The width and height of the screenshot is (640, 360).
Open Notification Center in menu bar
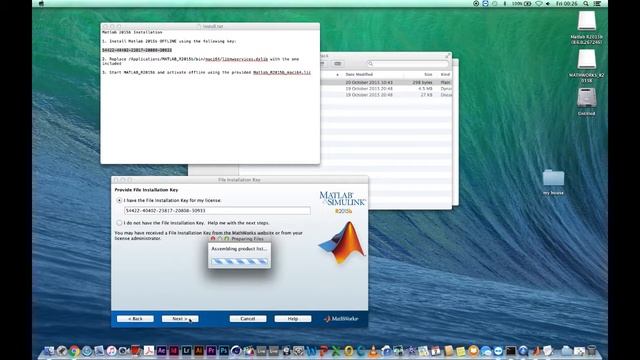[597, 3]
